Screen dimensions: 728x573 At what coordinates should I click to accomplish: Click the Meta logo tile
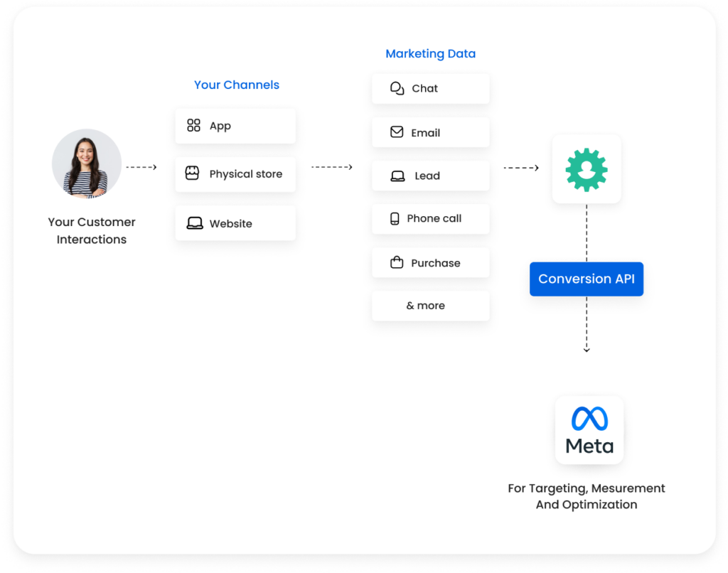589,430
